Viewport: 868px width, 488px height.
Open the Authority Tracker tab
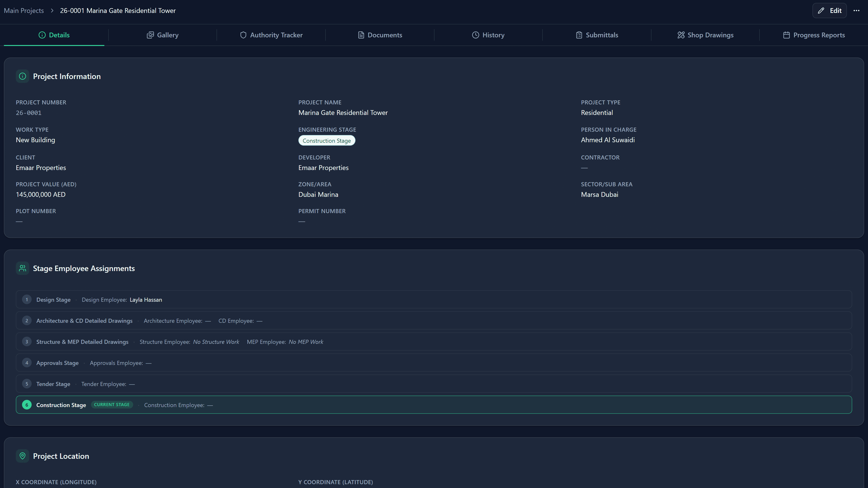tap(271, 35)
